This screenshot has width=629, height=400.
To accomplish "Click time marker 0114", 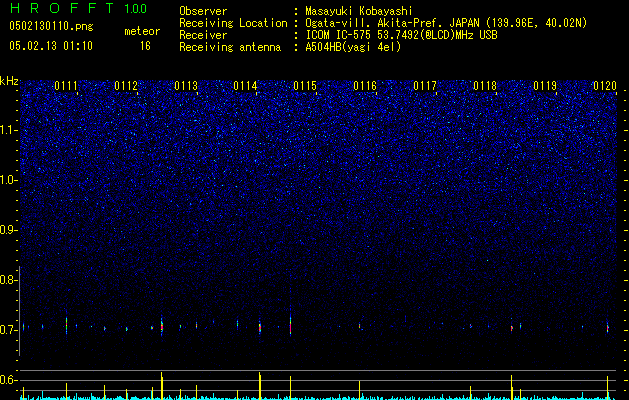I will tap(246, 86).
